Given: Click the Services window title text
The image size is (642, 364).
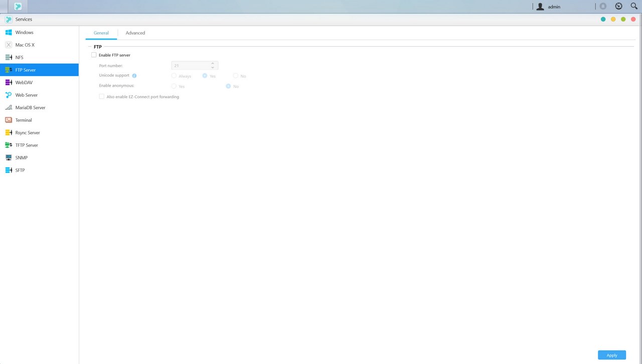Looking at the screenshot, I should [24, 19].
